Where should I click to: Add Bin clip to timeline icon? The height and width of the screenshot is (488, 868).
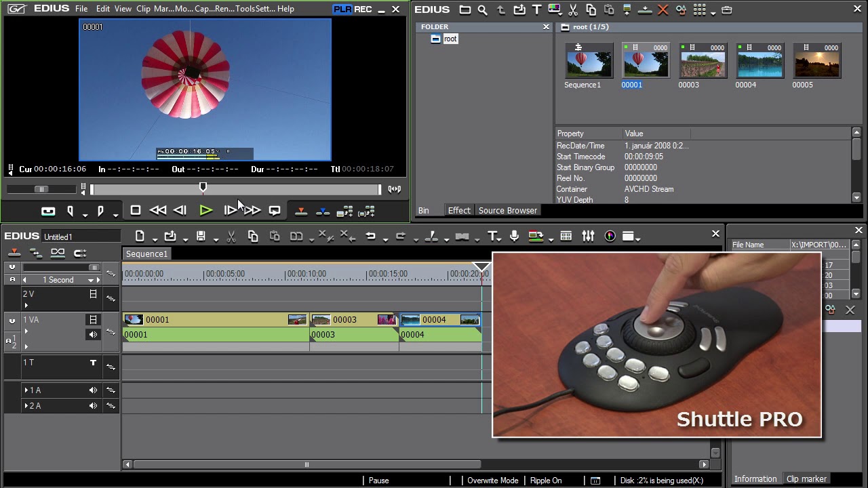(645, 9)
